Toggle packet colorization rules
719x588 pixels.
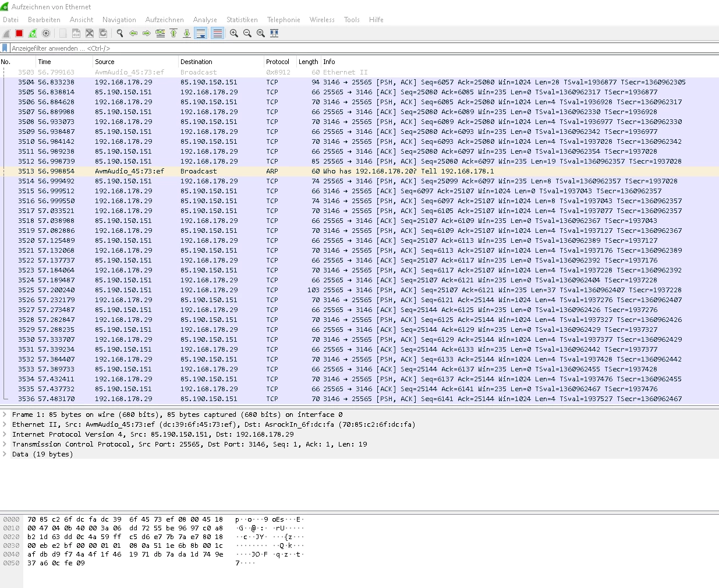coord(217,33)
